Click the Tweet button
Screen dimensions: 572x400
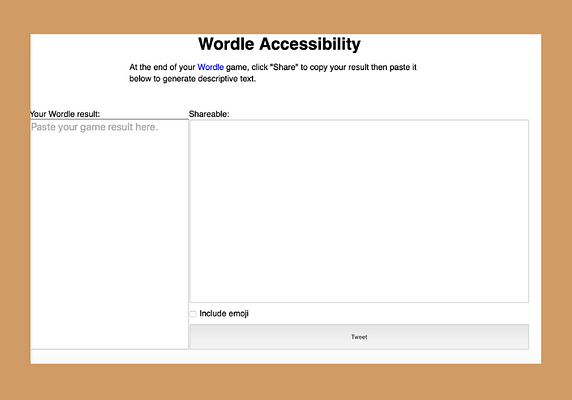(x=359, y=337)
